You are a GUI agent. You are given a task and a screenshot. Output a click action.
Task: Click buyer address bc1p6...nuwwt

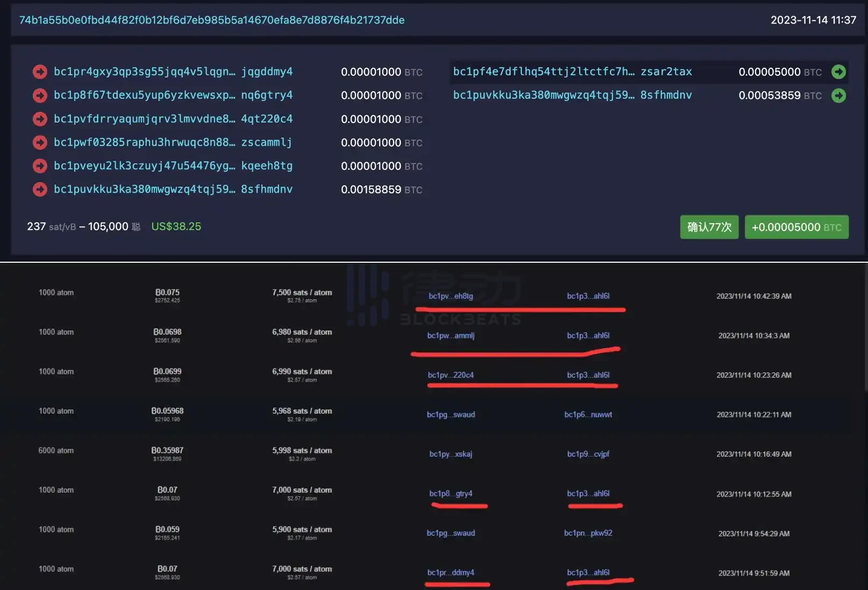click(588, 415)
